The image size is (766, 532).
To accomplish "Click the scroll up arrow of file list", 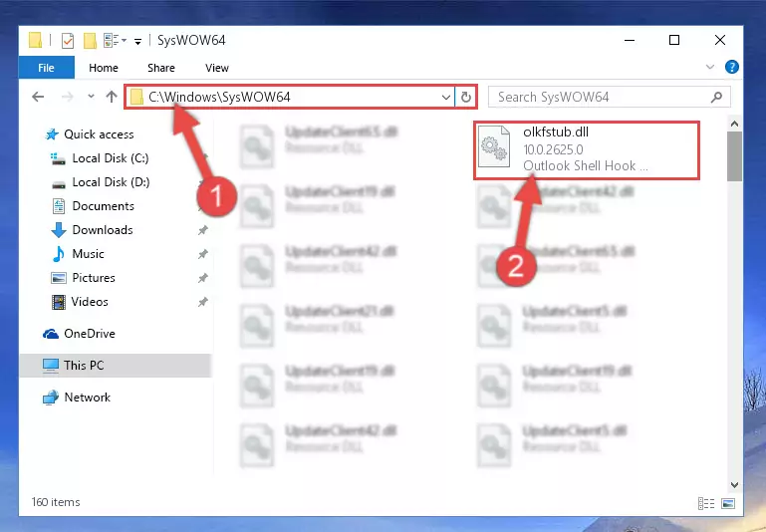I will 734,125.
